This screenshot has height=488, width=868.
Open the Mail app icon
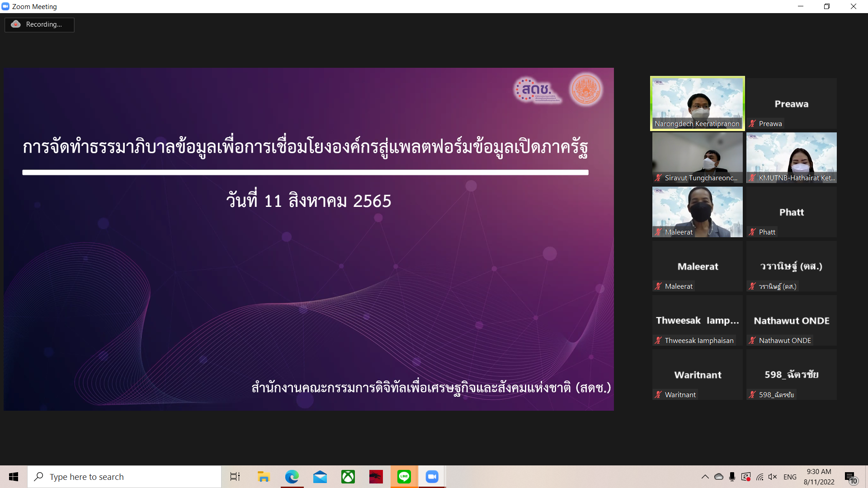320,477
